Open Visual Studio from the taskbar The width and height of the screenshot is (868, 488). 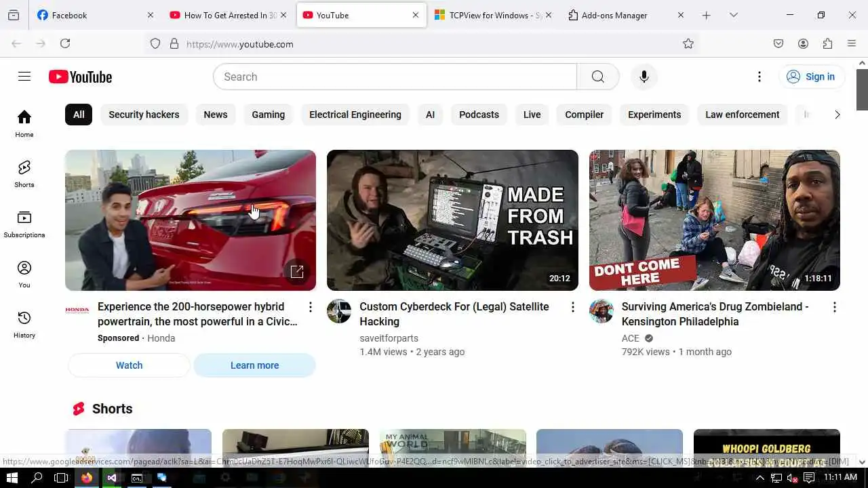(x=112, y=478)
